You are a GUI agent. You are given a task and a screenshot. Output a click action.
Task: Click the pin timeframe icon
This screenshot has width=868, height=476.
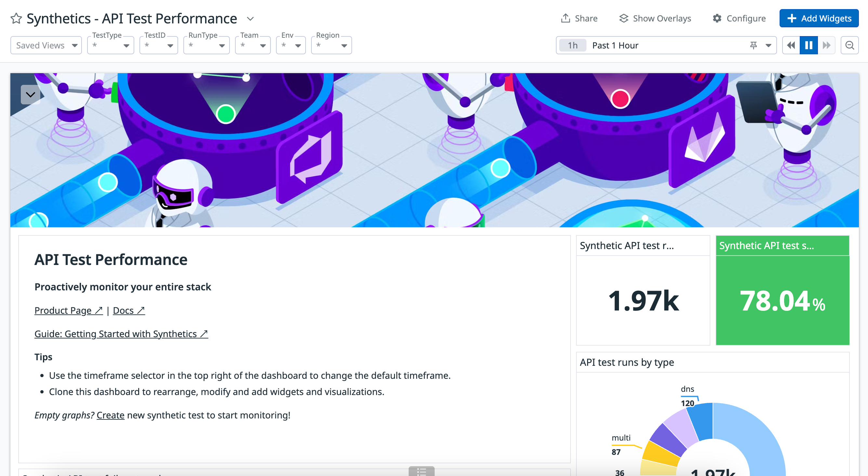click(x=754, y=45)
